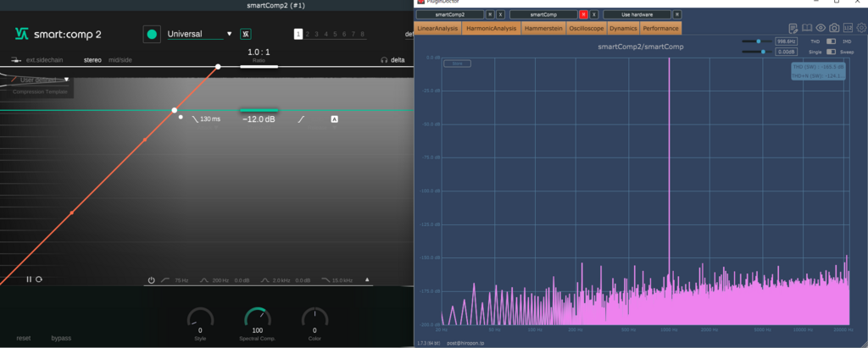Click the PluginDoctor eye view icon
This screenshot has height=348, width=868.
[x=821, y=28]
